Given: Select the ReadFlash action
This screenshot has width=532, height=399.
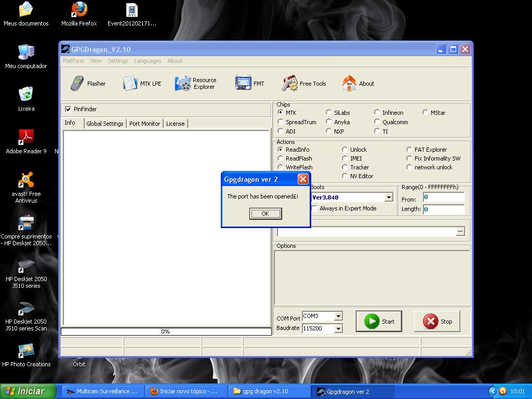Looking at the screenshot, I should tap(280, 158).
